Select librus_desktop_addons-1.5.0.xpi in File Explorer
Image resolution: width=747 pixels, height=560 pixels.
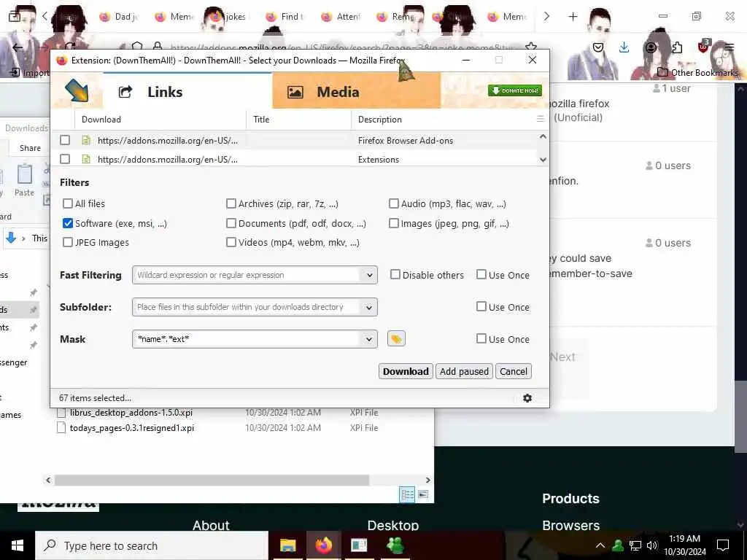point(131,413)
